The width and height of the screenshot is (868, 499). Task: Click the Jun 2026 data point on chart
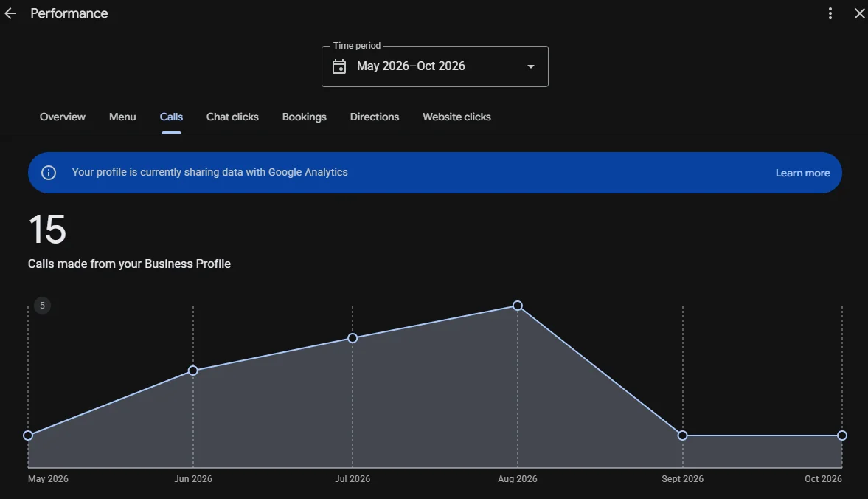click(192, 371)
